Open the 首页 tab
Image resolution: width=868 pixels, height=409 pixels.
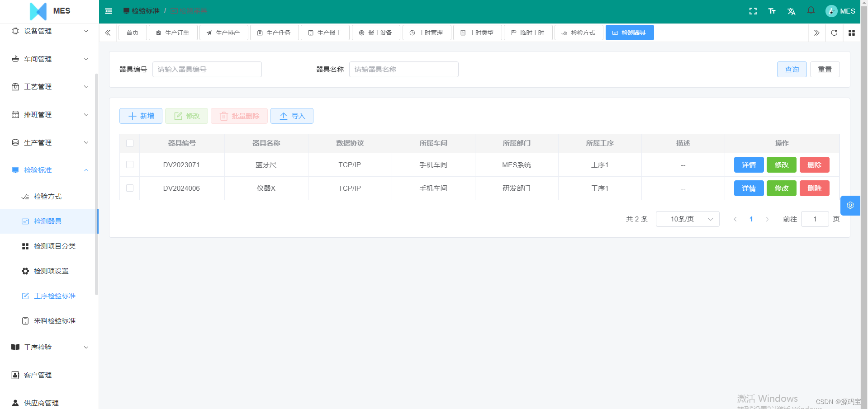click(x=132, y=32)
